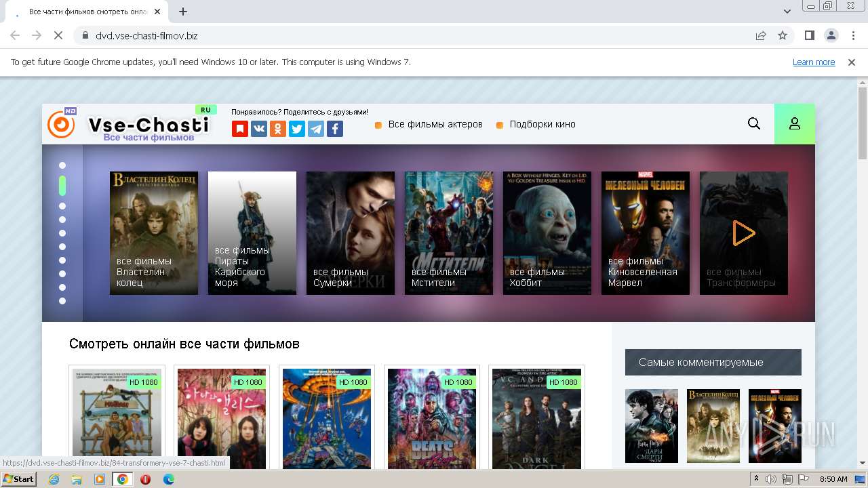Select first slider pagination dot

tap(62, 165)
